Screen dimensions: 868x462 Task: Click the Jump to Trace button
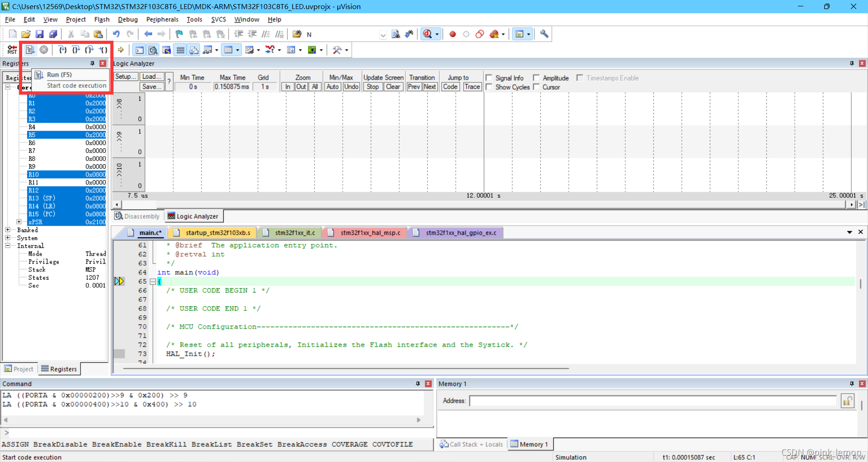(x=472, y=86)
